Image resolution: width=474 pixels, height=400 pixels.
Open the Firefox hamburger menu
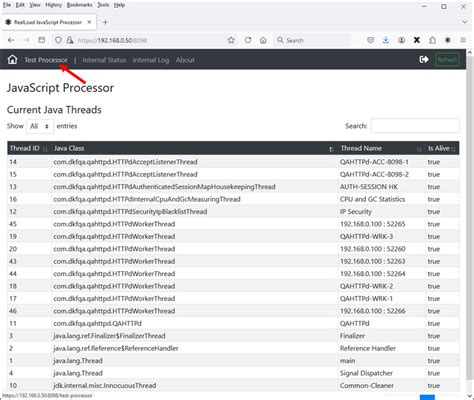[x=463, y=40]
